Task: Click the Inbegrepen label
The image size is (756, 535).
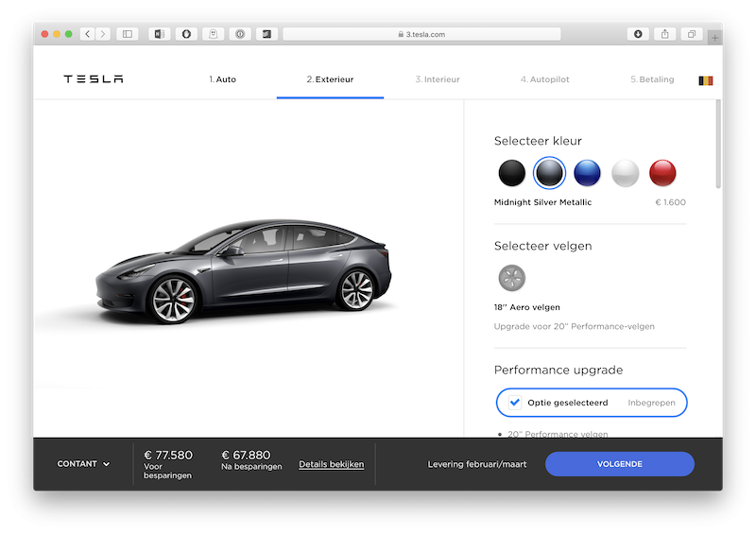Action: coord(651,403)
